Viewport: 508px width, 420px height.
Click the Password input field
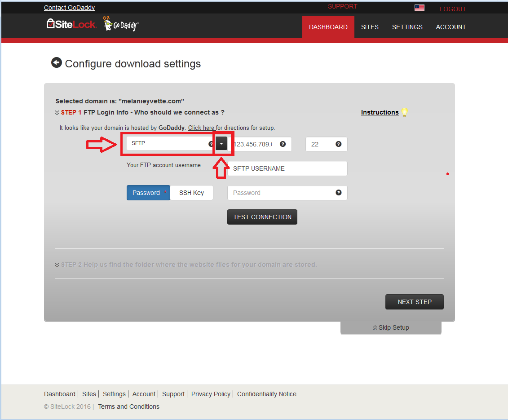[x=287, y=193]
